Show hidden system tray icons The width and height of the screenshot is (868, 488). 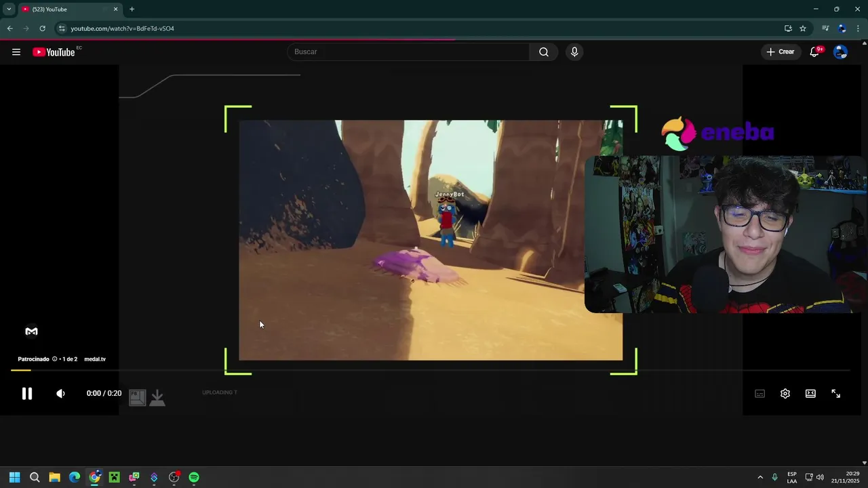coord(760,477)
